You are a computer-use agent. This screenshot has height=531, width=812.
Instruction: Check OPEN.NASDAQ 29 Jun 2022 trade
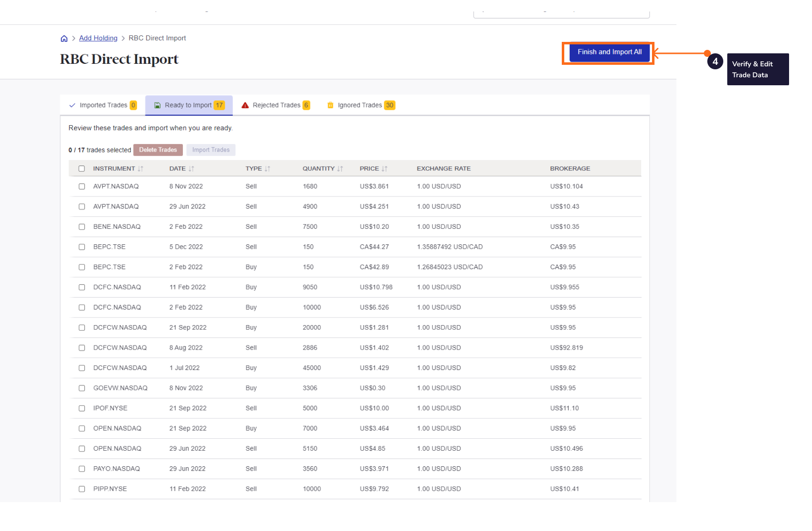click(82, 449)
